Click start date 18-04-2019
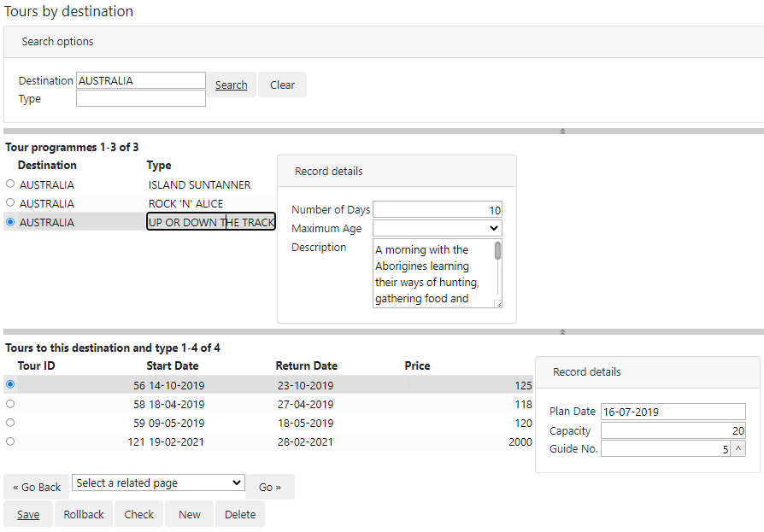The image size is (764, 532). pyautogui.click(x=176, y=405)
